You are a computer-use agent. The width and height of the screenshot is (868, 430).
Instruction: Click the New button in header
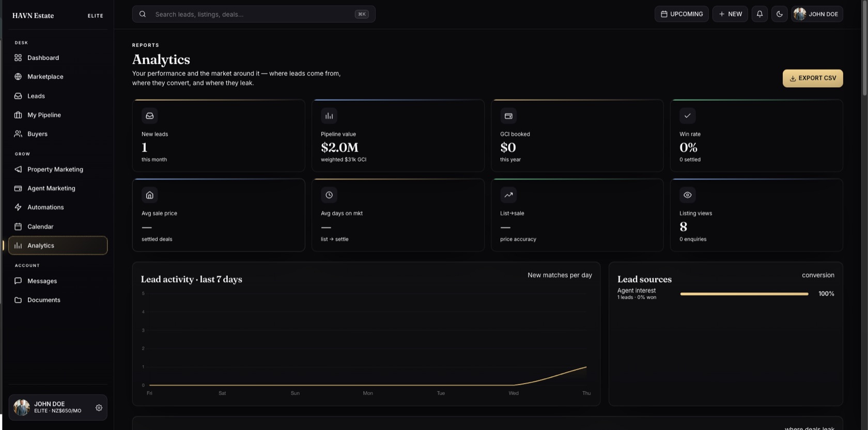(x=730, y=14)
